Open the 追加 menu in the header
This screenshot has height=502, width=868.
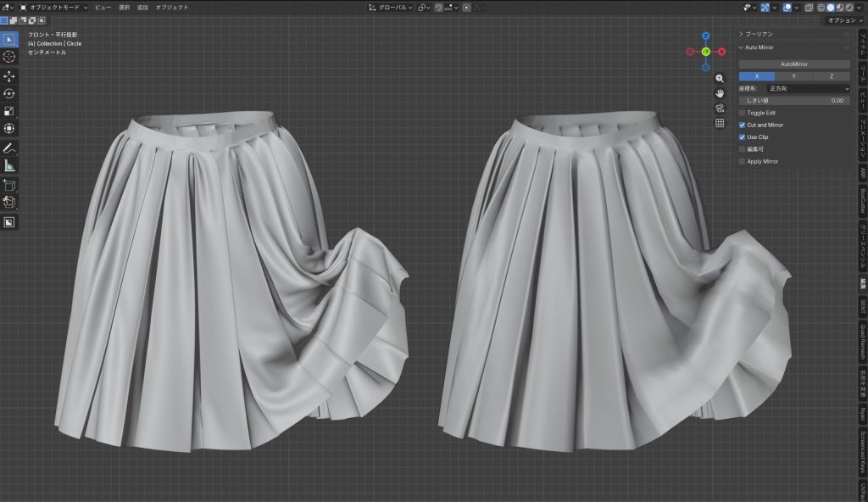142,7
